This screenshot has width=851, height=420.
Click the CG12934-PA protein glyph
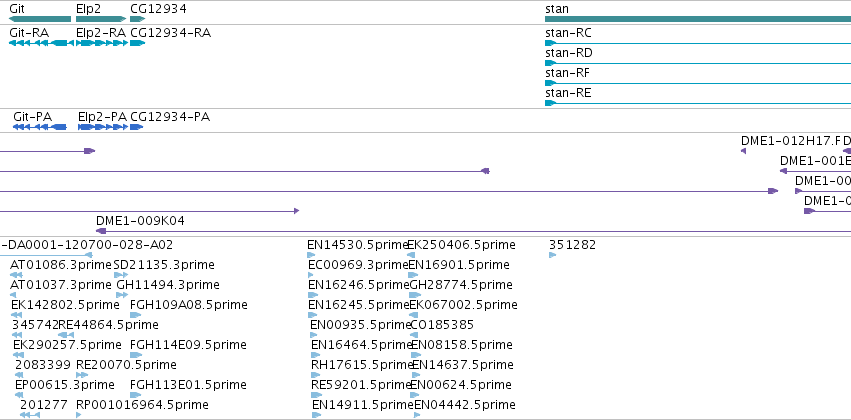click(137, 127)
